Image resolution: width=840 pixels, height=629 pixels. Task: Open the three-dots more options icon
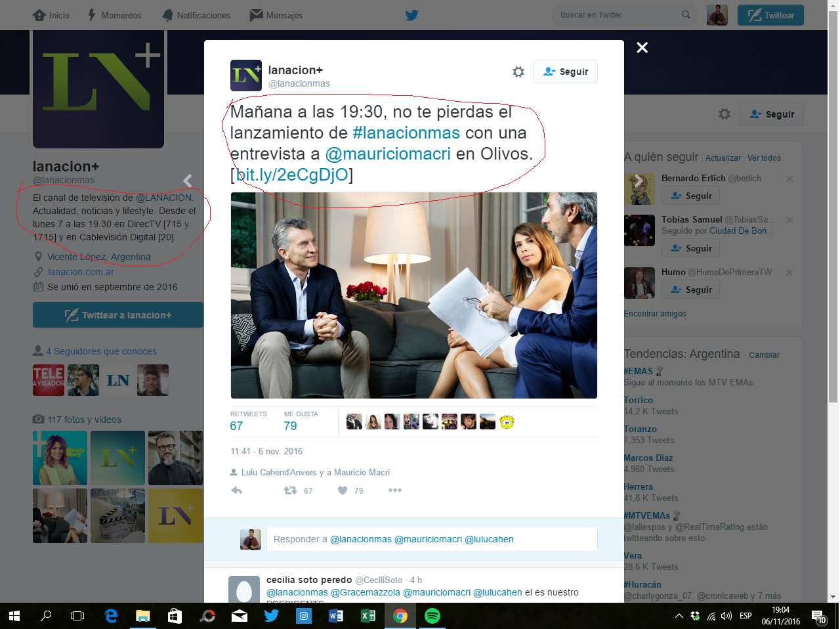tap(394, 490)
